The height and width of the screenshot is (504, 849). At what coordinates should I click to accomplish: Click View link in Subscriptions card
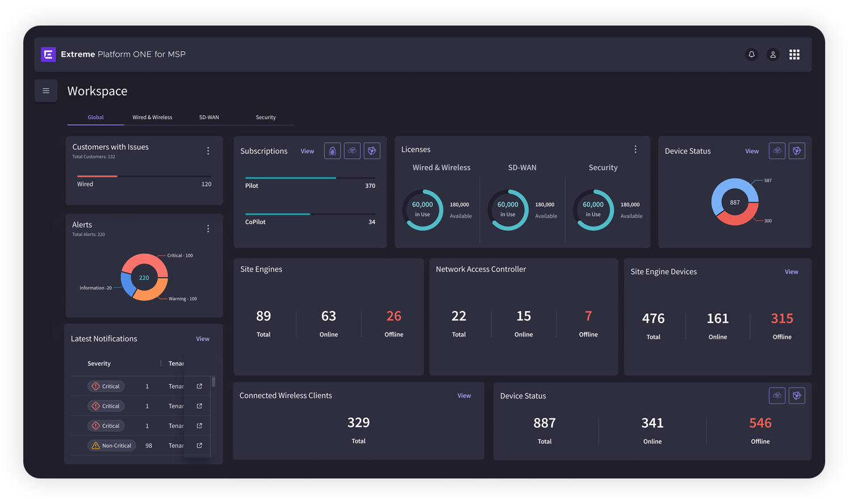(x=307, y=151)
